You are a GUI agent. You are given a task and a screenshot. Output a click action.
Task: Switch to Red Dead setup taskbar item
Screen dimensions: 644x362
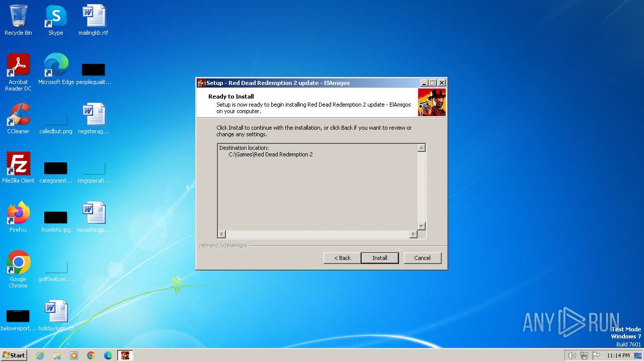(125, 355)
